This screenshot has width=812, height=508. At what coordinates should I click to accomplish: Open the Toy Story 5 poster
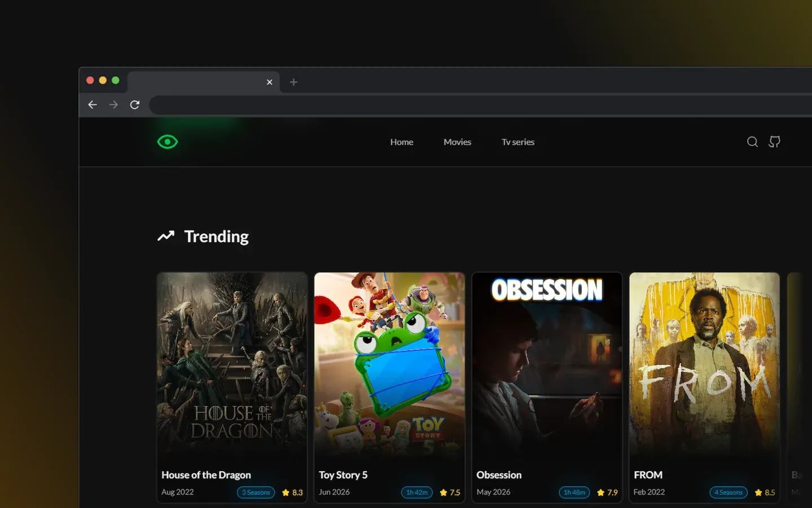(x=390, y=365)
